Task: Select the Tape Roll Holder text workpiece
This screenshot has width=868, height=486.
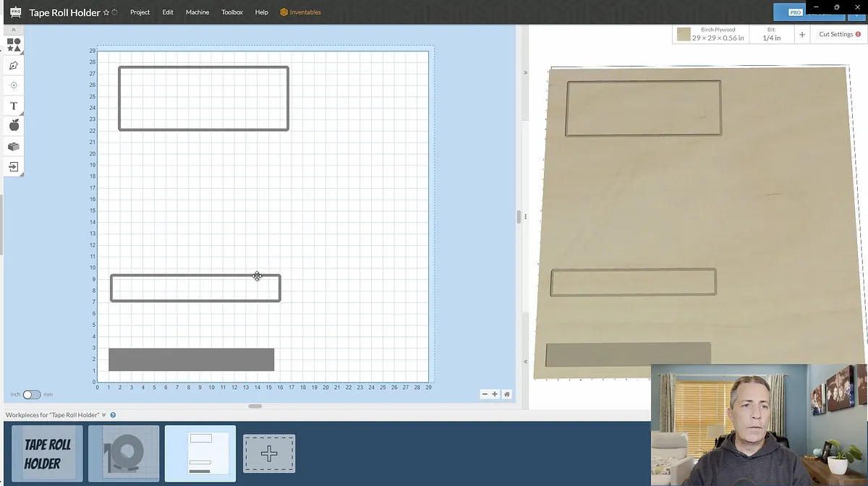Action: pos(48,453)
